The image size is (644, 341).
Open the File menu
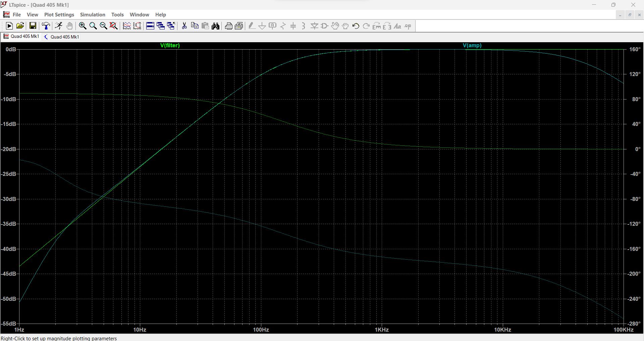click(17, 15)
